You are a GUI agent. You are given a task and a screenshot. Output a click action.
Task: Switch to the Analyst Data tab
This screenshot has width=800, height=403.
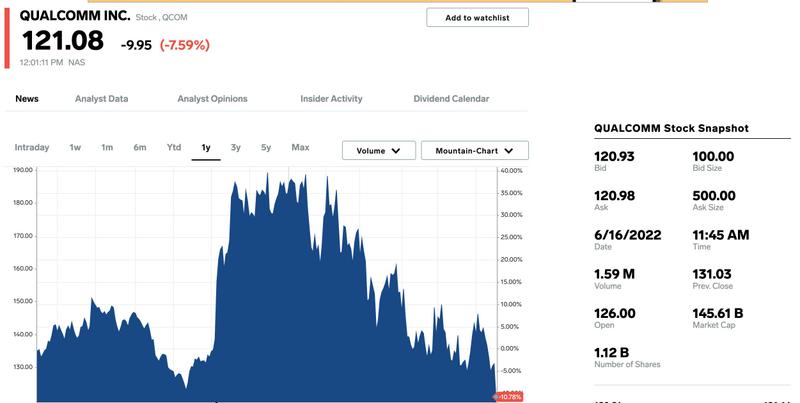(x=102, y=99)
